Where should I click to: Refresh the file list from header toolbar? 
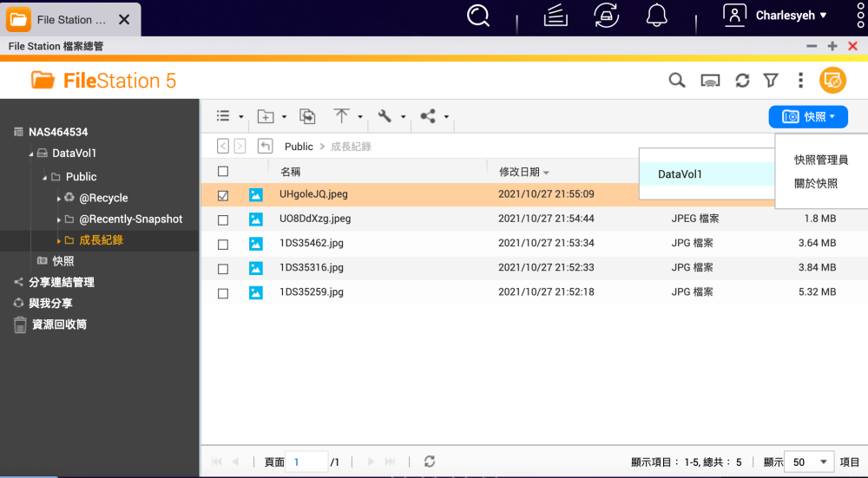point(742,81)
